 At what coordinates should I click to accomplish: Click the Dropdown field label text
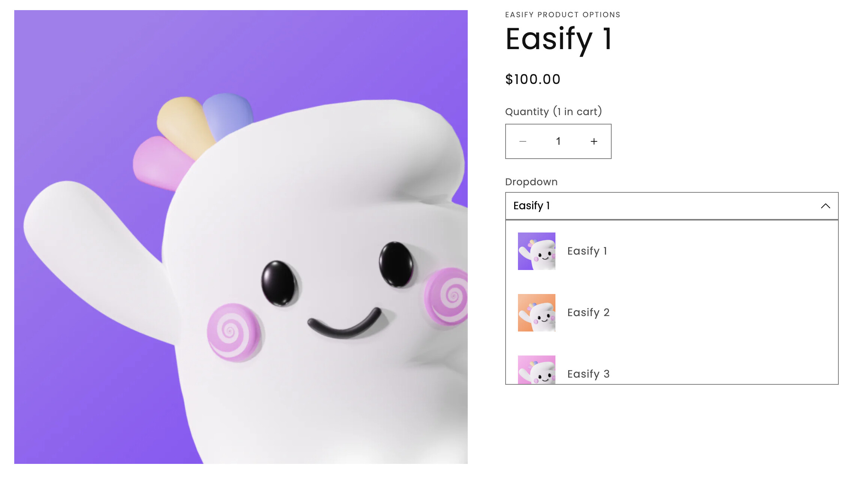[x=531, y=182]
